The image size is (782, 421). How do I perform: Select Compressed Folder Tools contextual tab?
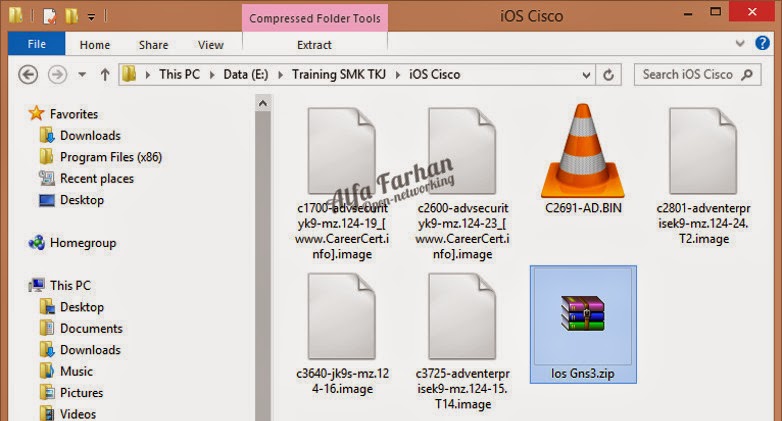pos(315,18)
